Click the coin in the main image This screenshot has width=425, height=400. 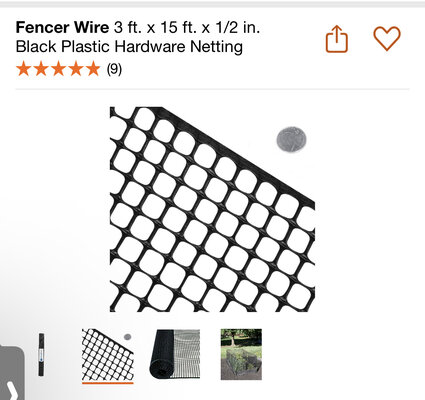pos(291,139)
